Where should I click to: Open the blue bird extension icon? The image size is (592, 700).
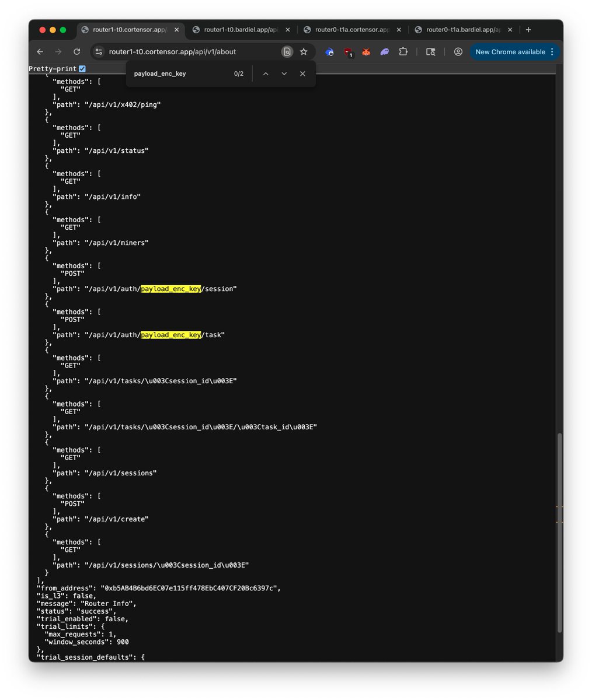[329, 52]
